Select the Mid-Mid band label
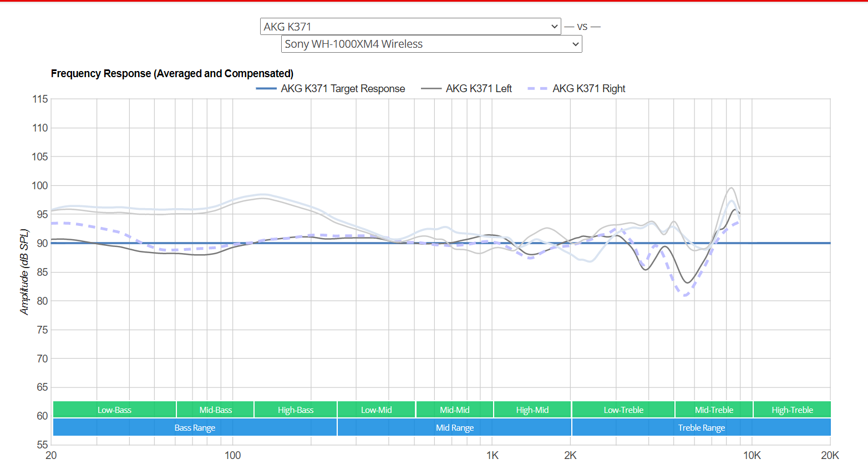The height and width of the screenshot is (464, 868). pyautogui.click(x=454, y=410)
